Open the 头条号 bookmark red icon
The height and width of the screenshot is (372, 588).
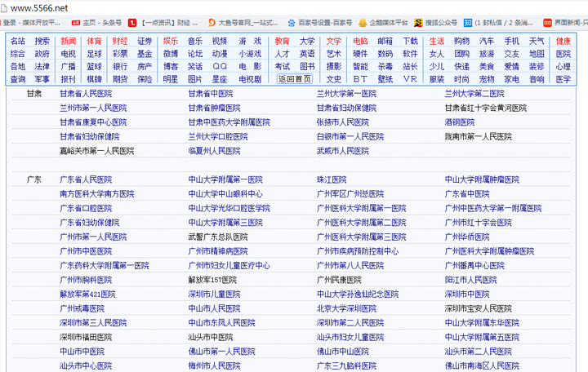(76, 23)
